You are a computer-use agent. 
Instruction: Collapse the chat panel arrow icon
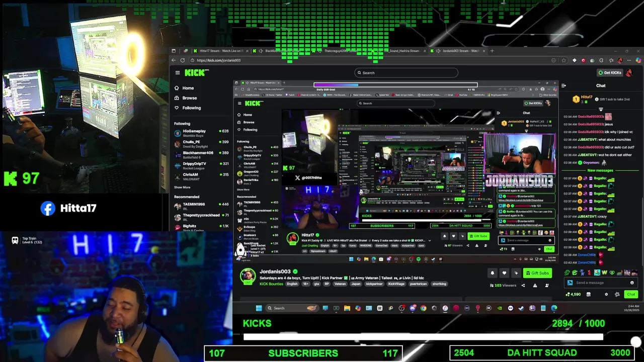(563, 85)
